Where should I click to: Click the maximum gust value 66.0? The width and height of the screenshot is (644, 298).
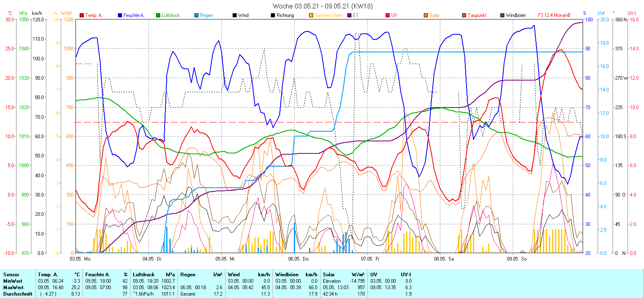pyautogui.click(x=313, y=288)
